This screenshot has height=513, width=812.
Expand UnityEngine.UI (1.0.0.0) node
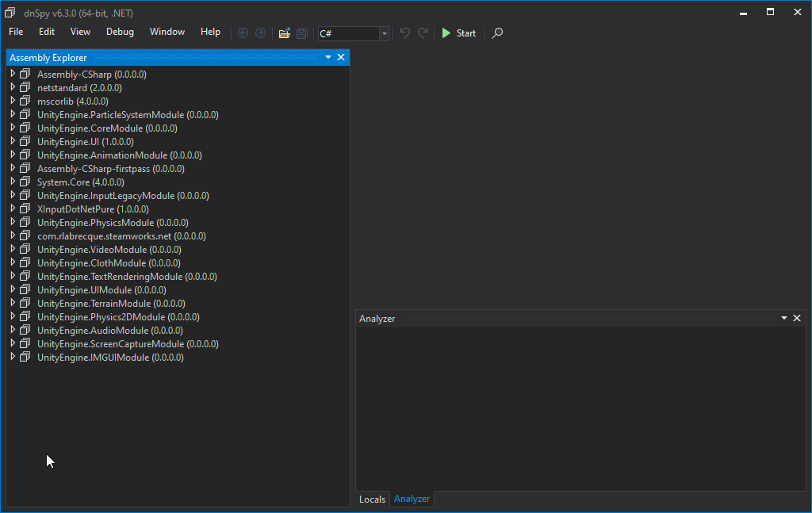pos(13,141)
